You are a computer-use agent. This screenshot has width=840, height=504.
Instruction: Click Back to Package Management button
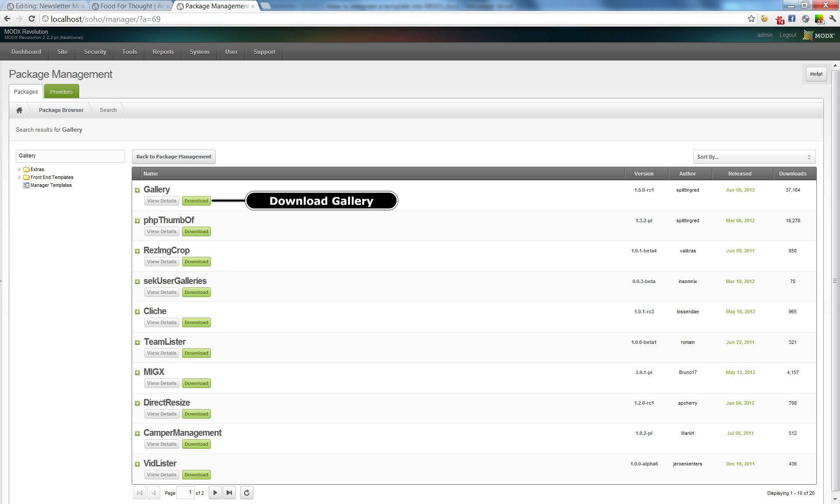coord(174,157)
